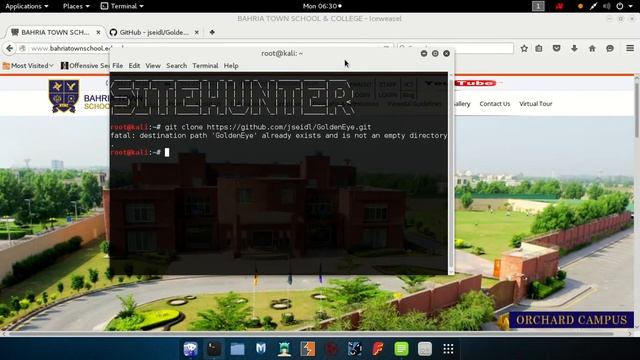The image size is (640, 360).
Task: Maximize the root@kali terminal window
Action: click(435, 53)
